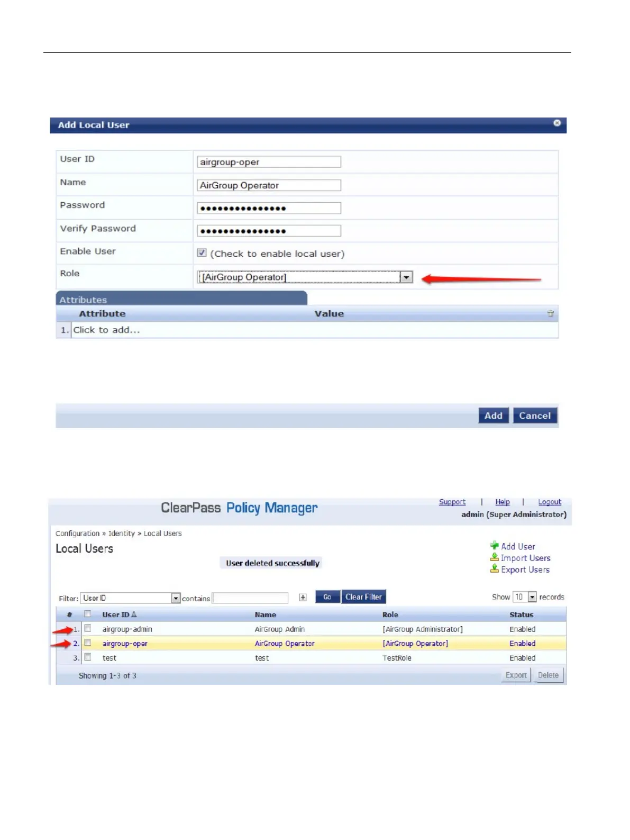Click the TestRole role cell

[x=397, y=658]
